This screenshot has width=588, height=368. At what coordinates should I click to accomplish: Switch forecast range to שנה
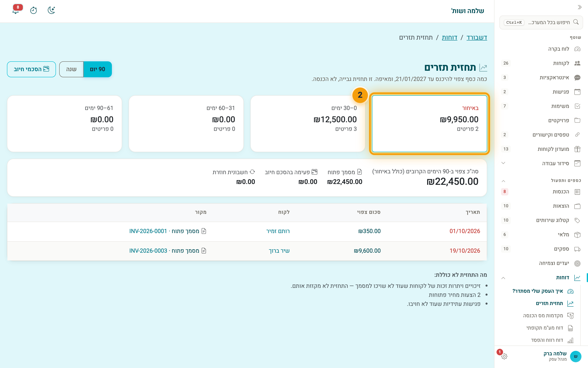click(71, 69)
